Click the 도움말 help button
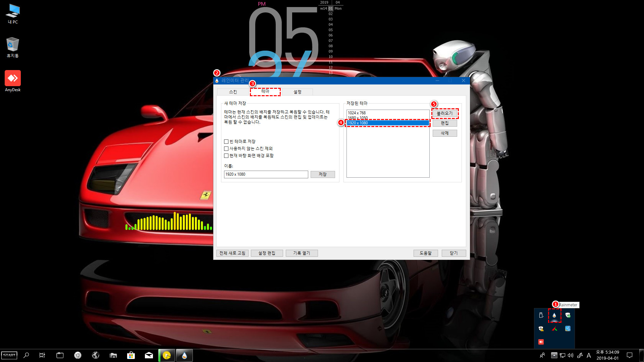644x362 pixels. click(426, 253)
